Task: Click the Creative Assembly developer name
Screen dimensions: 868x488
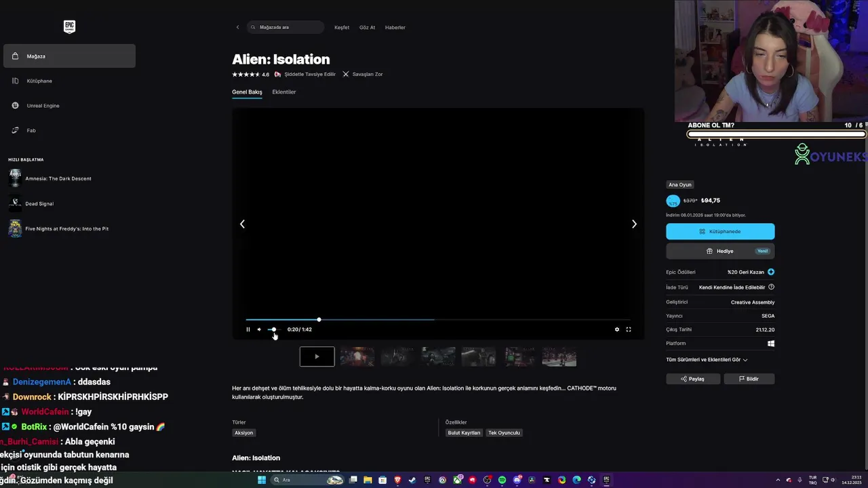Action: click(753, 302)
